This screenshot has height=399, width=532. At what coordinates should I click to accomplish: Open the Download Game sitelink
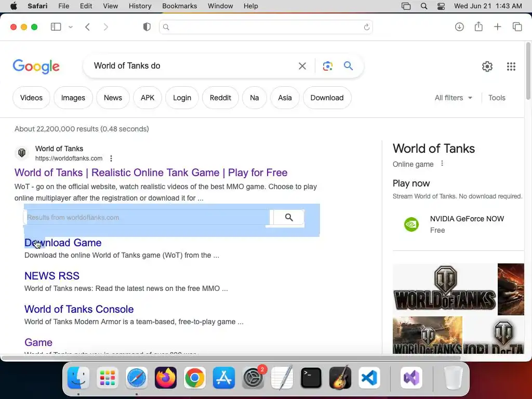coord(63,243)
